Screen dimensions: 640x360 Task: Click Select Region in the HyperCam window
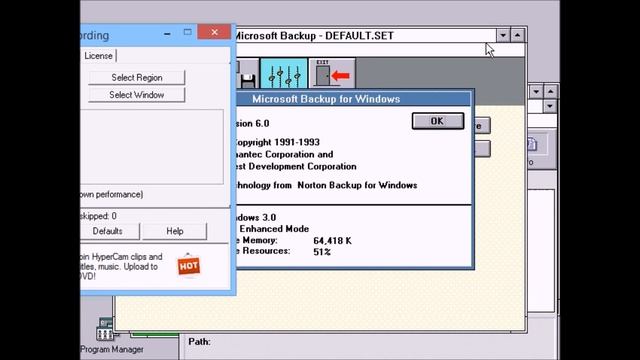[137, 78]
